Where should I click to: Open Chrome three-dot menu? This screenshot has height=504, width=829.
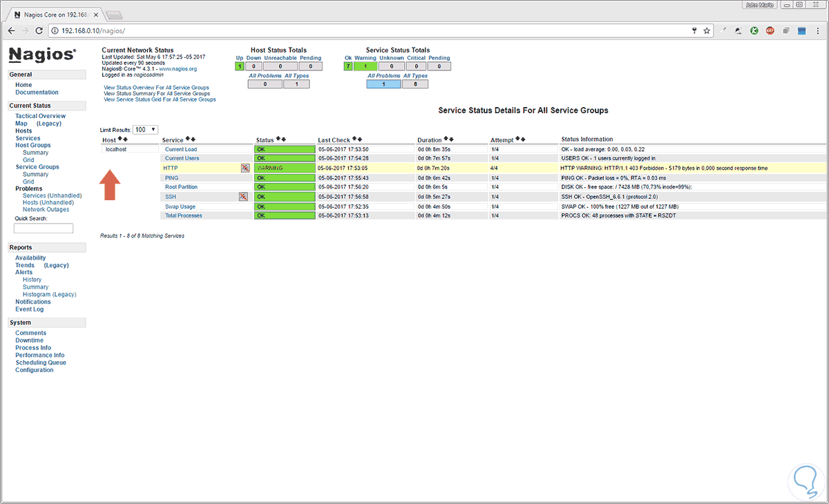(819, 30)
